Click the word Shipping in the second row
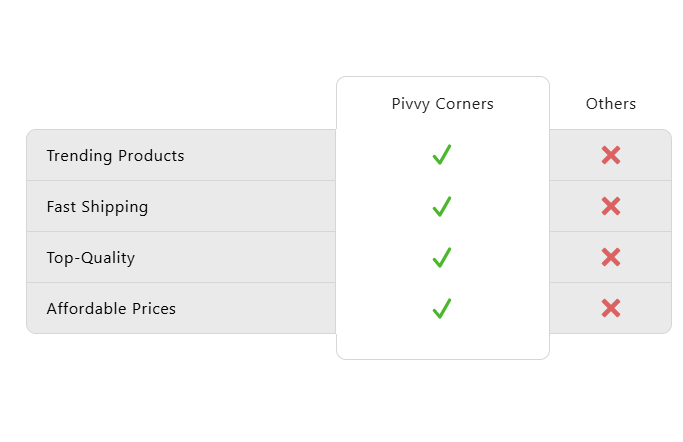Screen dimensions: 683x442 116,207
